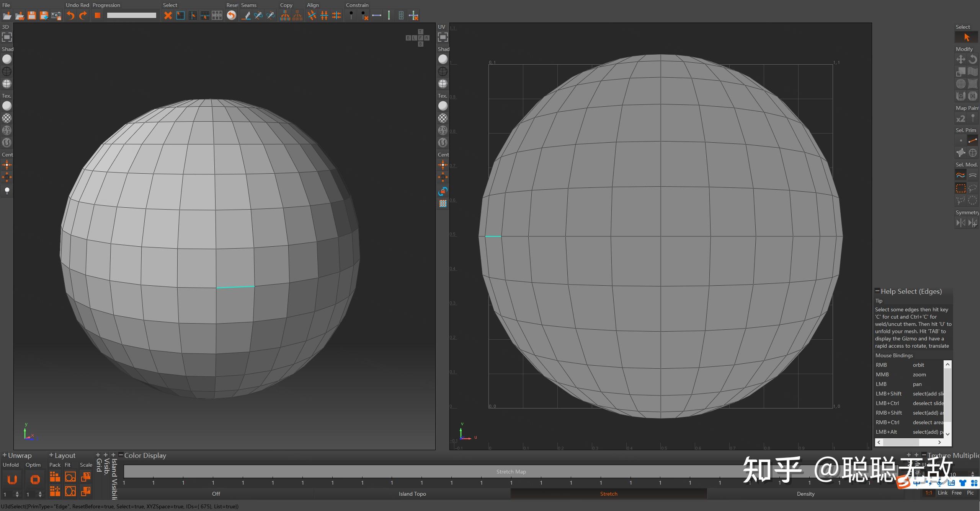The width and height of the screenshot is (980, 511).
Task: Click the orange Unfold U button
Action: pos(12,479)
